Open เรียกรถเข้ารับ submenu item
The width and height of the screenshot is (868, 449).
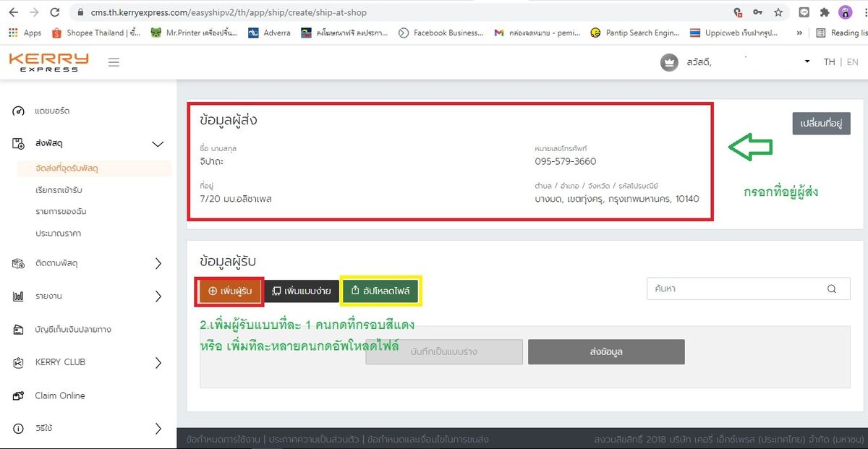(x=59, y=190)
